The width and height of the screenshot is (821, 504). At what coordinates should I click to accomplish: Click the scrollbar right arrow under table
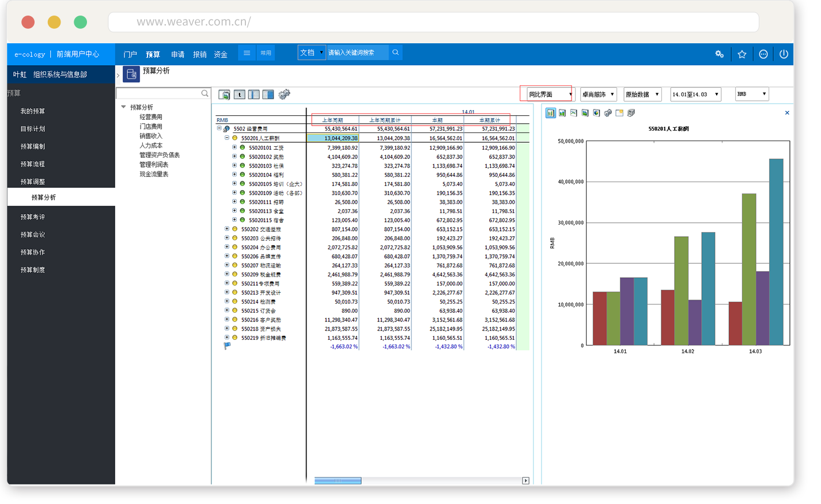(525, 480)
